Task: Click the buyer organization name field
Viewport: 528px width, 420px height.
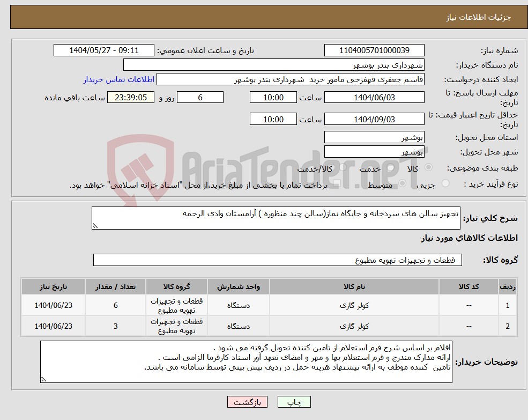Action: 274,65
